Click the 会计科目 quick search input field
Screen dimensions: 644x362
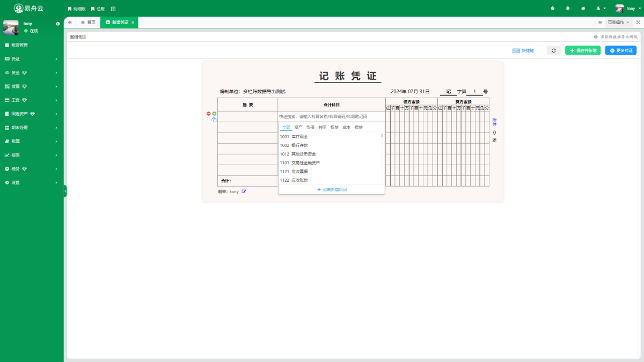pos(331,116)
